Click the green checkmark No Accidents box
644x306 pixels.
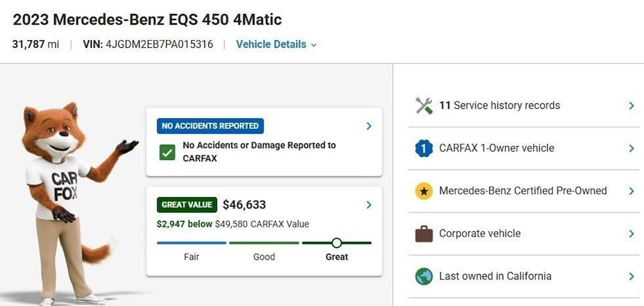pyautogui.click(x=167, y=152)
